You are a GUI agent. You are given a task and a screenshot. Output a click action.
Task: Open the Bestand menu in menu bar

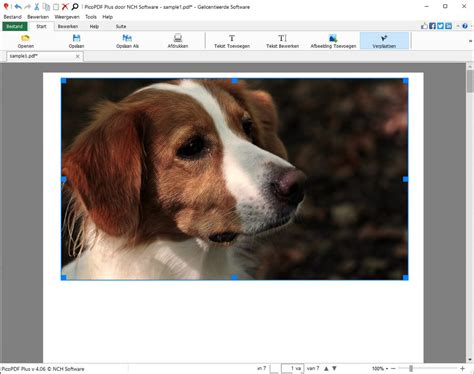[12, 17]
